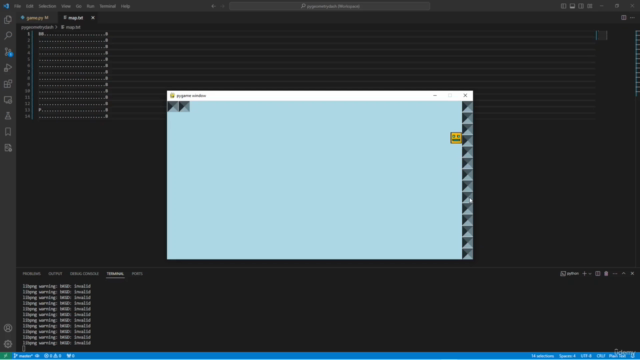Click line 13 starting with P in editor

click(x=73, y=110)
